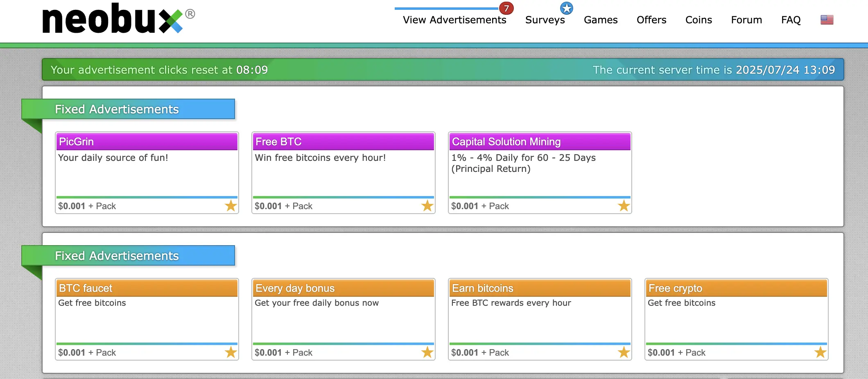Screen dimensions: 868x379
Task: Click the star on Free crypto ad
Action: (821, 352)
